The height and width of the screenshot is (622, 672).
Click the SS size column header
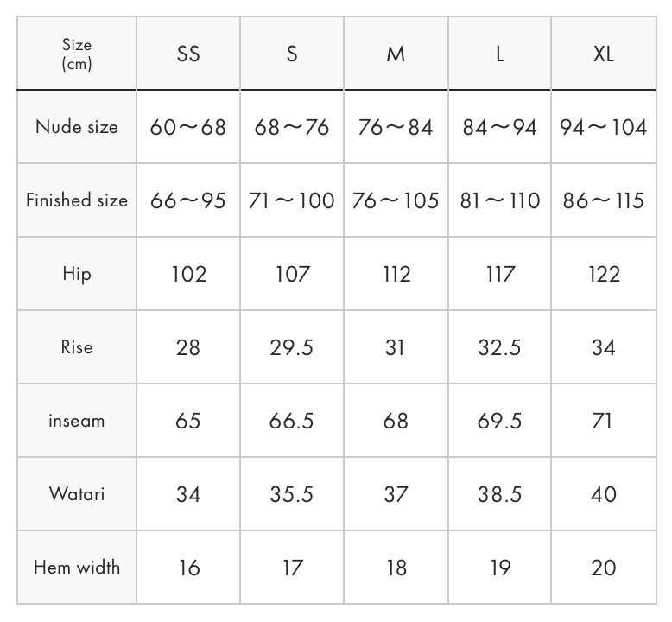[188, 54]
